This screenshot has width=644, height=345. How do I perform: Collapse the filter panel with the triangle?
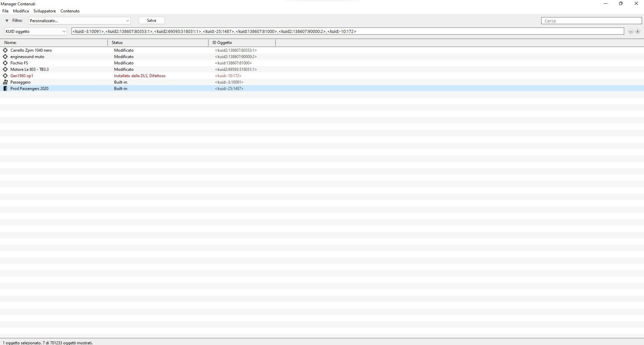click(x=7, y=21)
